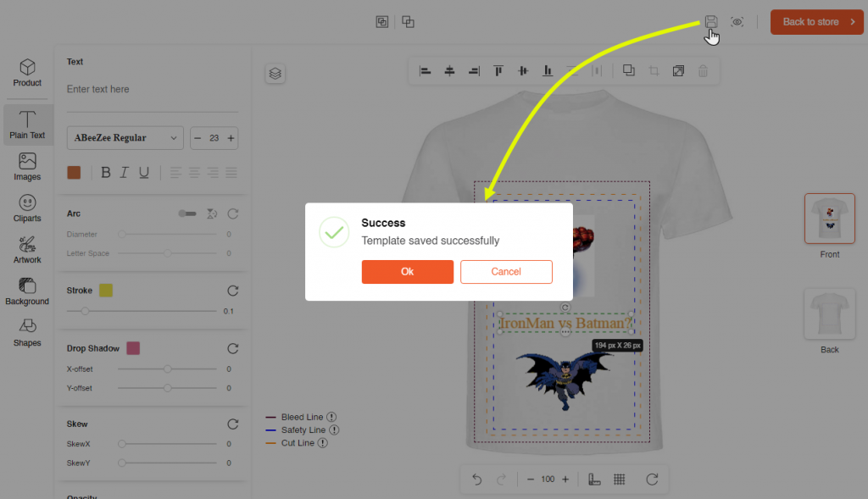Click the ruler icon near zoom controls
This screenshot has height=499, width=868.
point(593,479)
